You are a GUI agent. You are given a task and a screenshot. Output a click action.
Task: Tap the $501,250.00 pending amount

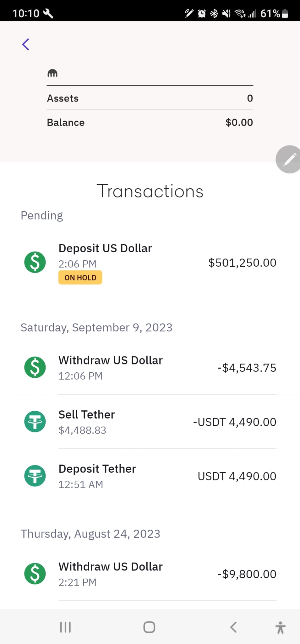(x=242, y=263)
